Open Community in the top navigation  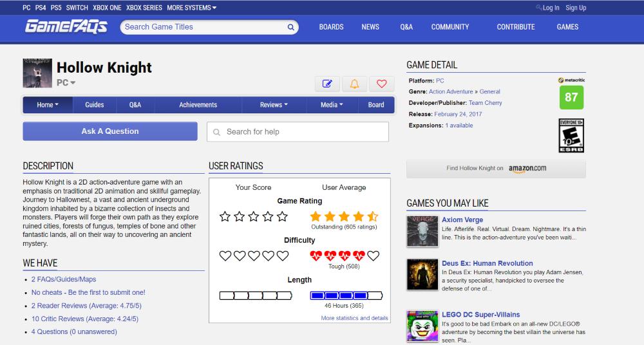pos(450,26)
